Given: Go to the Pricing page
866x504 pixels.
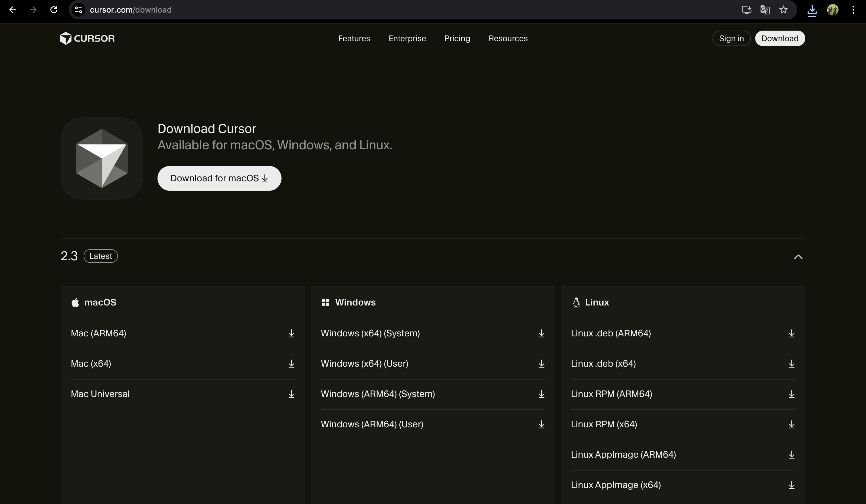Looking at the screenshot, I should pos(457,38).
